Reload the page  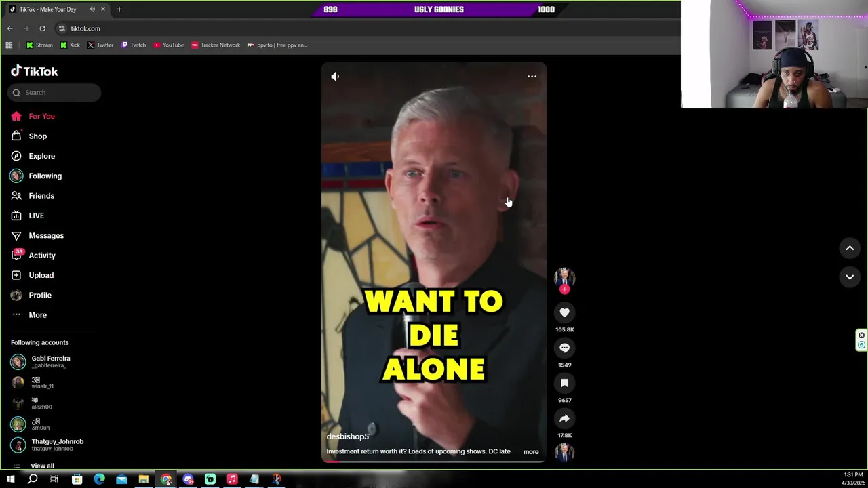pos(42,28)
